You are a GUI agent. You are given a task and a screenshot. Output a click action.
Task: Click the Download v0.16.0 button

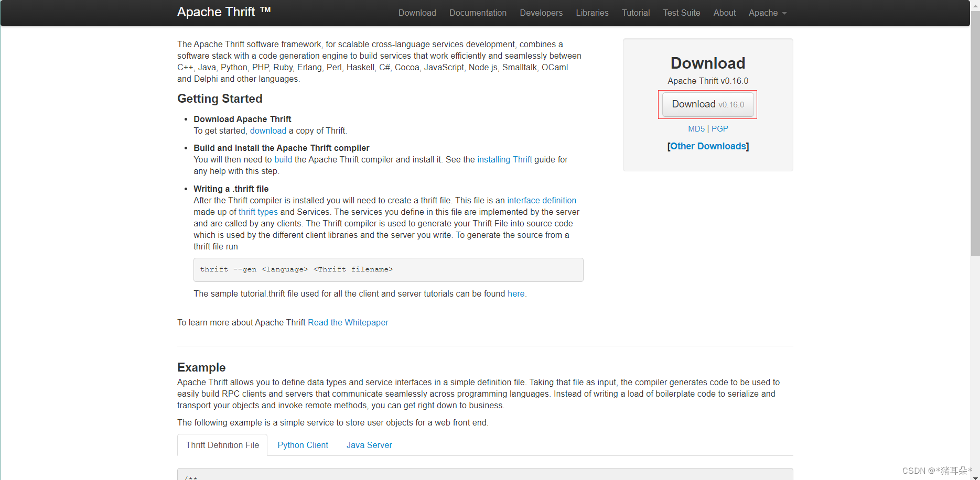(708, 104)
